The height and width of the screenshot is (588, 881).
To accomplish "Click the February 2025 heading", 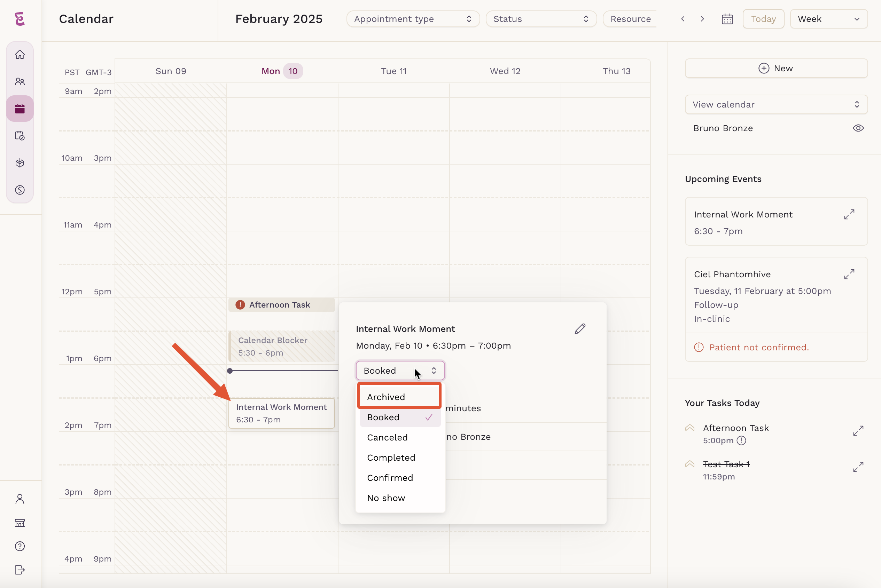I will tap(279, 19).
